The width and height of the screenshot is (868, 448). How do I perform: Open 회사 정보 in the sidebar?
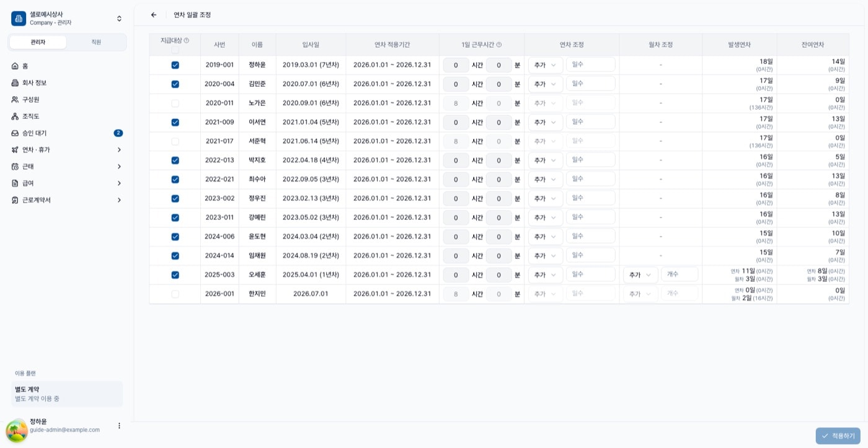point(67,82)
